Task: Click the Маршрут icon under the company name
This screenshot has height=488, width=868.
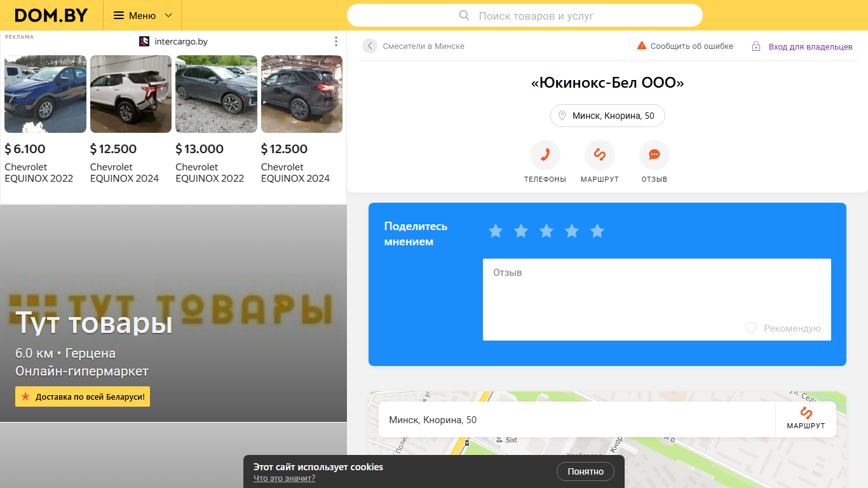Action: [x=600, y=155]
